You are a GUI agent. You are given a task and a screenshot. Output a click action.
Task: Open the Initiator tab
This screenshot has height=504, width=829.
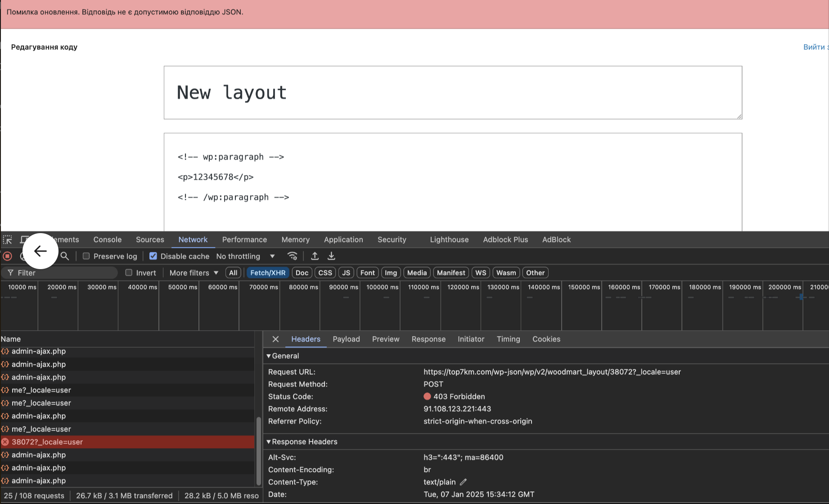click(x=471, y=339)
